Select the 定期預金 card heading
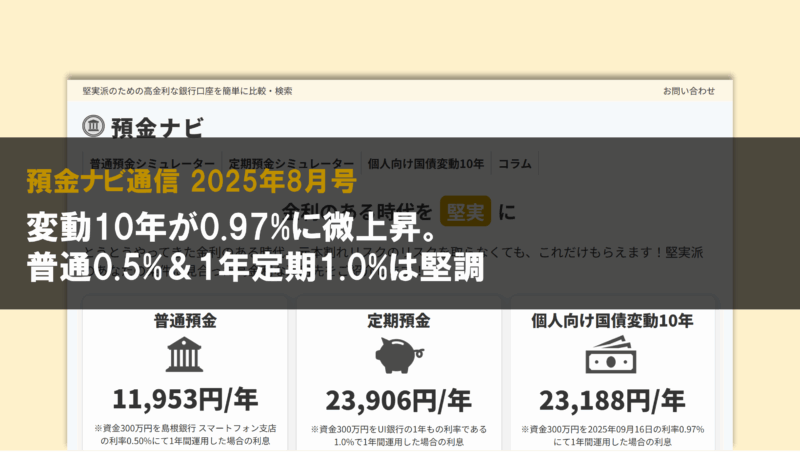This screenshot has width=800, height=452. pos(399,321)
